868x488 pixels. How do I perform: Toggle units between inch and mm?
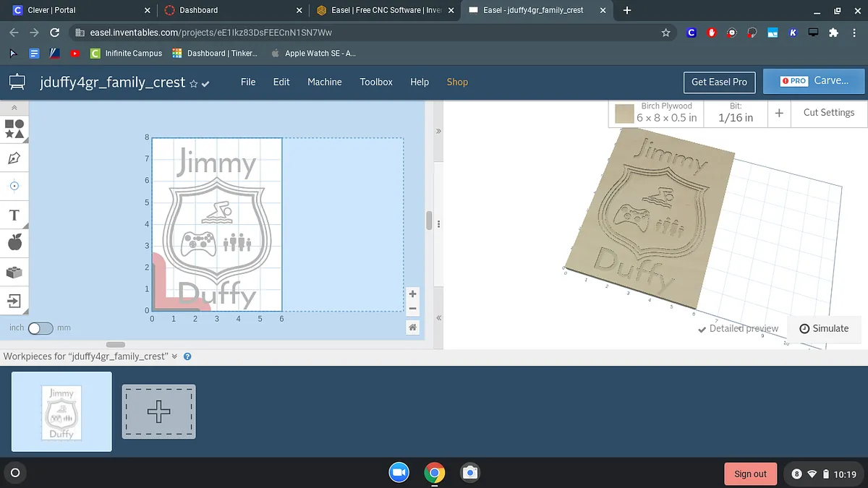point(41,328)
